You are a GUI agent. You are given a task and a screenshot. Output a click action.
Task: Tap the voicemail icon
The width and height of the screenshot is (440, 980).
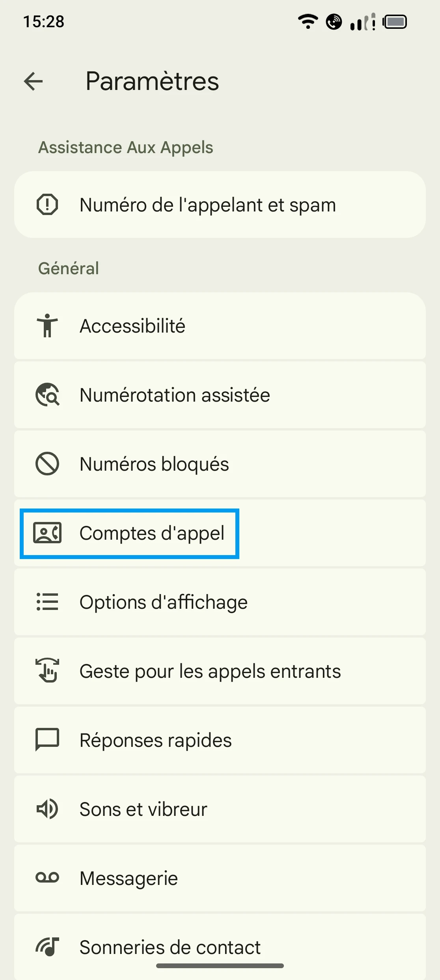[47, 878]
